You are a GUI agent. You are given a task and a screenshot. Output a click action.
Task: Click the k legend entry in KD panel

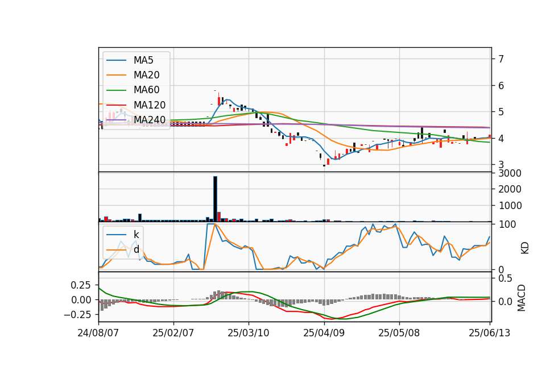(x=136, y=235)
